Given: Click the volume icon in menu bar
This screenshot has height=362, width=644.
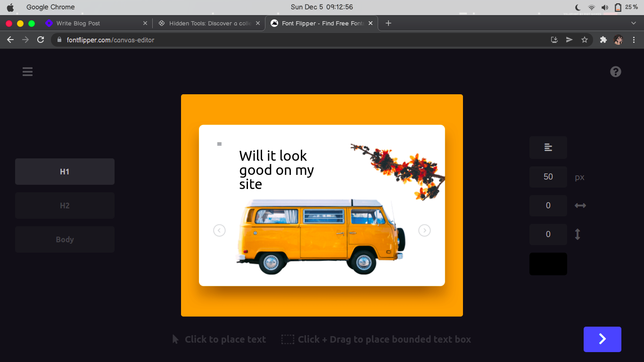Looking at the screenshot, I should [605, 7].
